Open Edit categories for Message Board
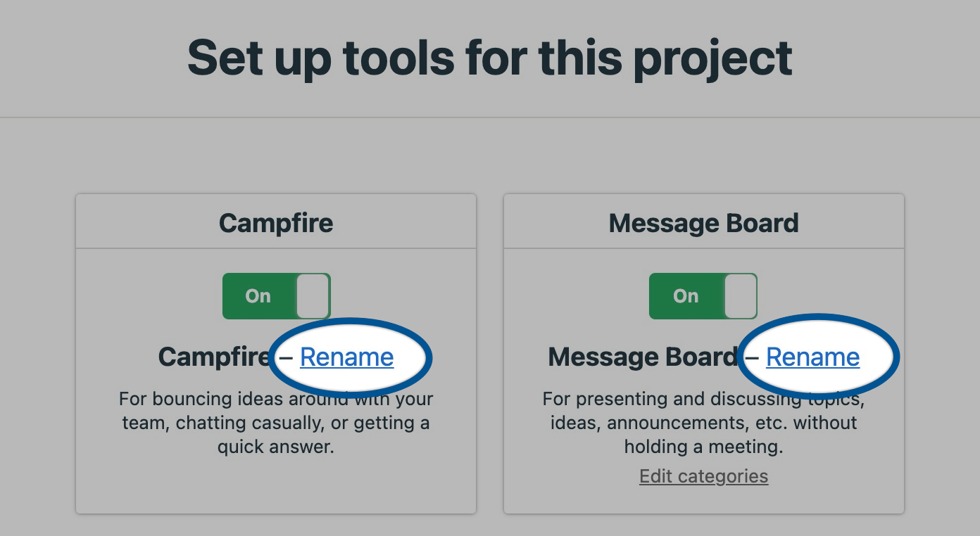The image size is (980, 536). coord(703,476)
